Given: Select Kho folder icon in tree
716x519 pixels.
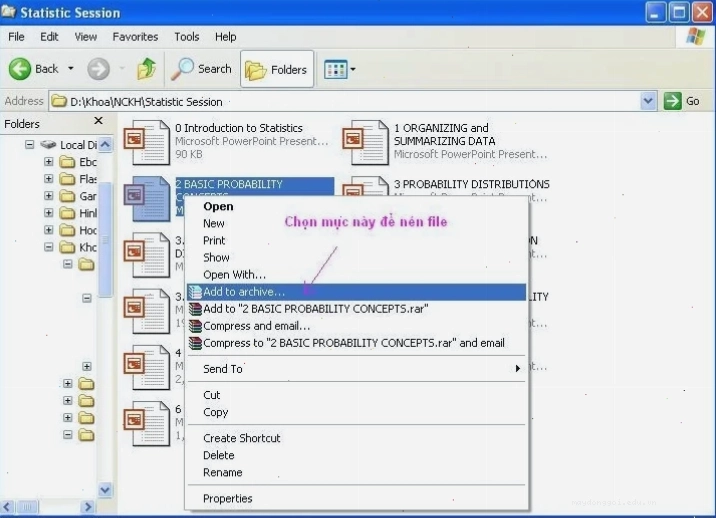Looking at the screenshot, I should click(68, 247).
